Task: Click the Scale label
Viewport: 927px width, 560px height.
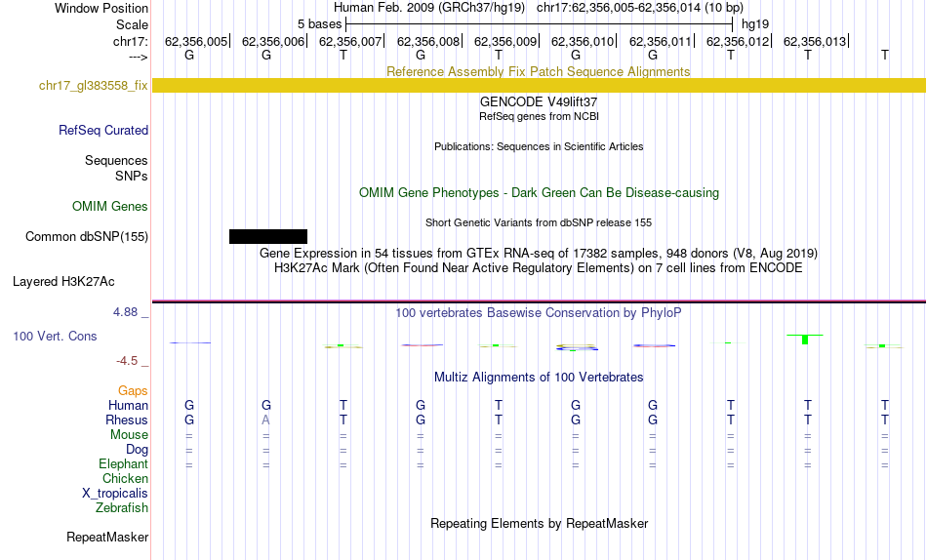Action: tap(132, 24)
